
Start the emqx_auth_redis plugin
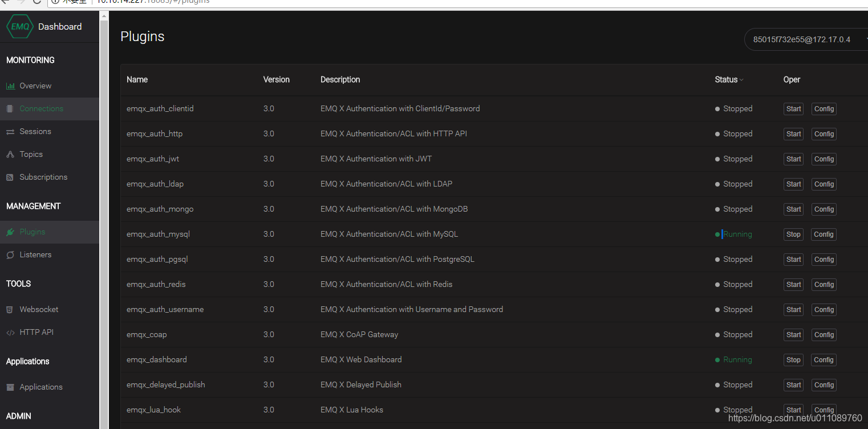pyautogui.click(x=793, y=285)
